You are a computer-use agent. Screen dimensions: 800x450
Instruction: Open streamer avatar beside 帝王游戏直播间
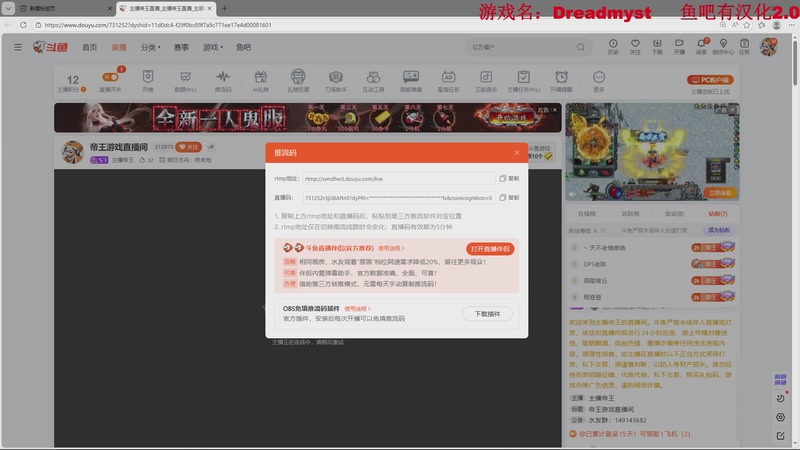(x=72, y=152)
